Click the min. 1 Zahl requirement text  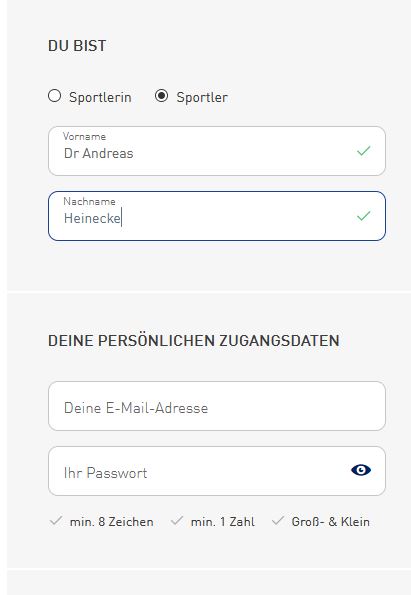point(223,522)
